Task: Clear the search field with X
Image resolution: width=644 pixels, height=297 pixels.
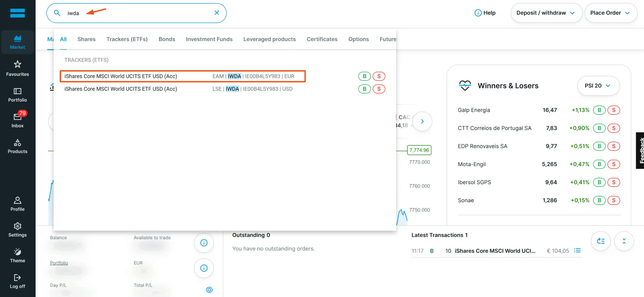Action: coord(217,13)
